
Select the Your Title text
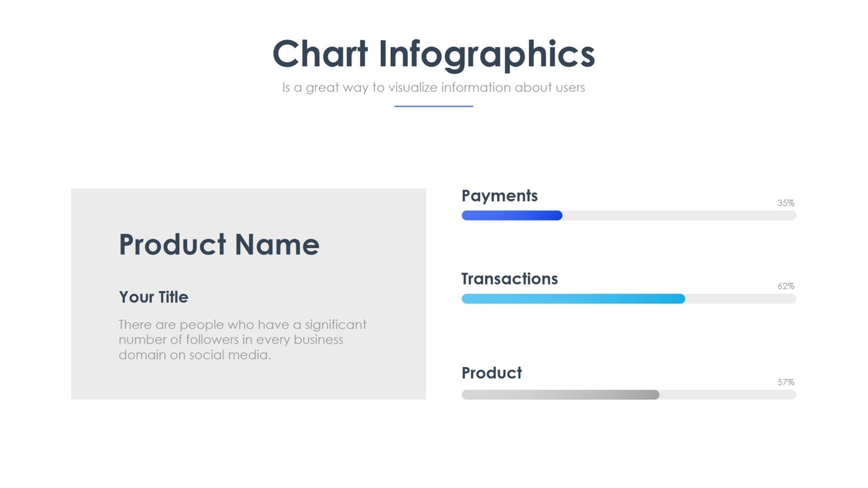pos(154,297)
